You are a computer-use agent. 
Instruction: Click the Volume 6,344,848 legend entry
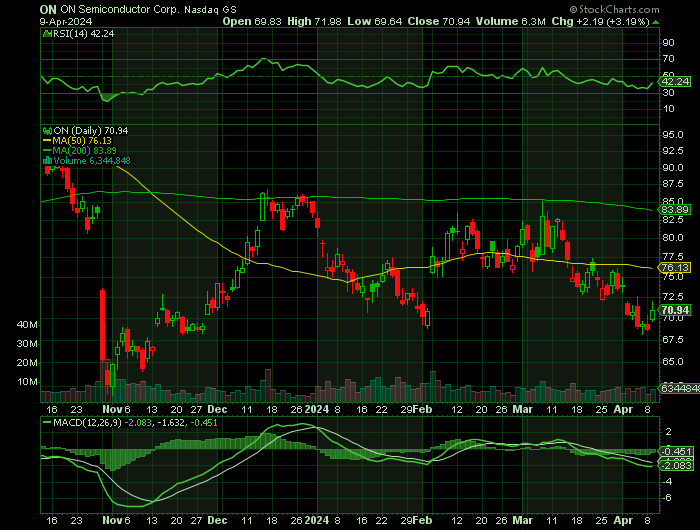coord(92,161)
